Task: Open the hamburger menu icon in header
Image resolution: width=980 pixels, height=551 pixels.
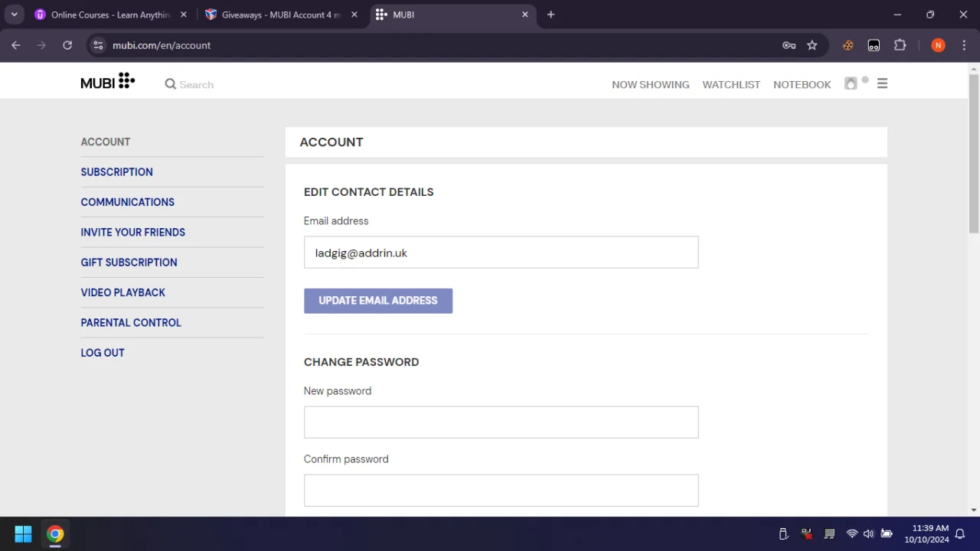Action: [x=882, y=84]
